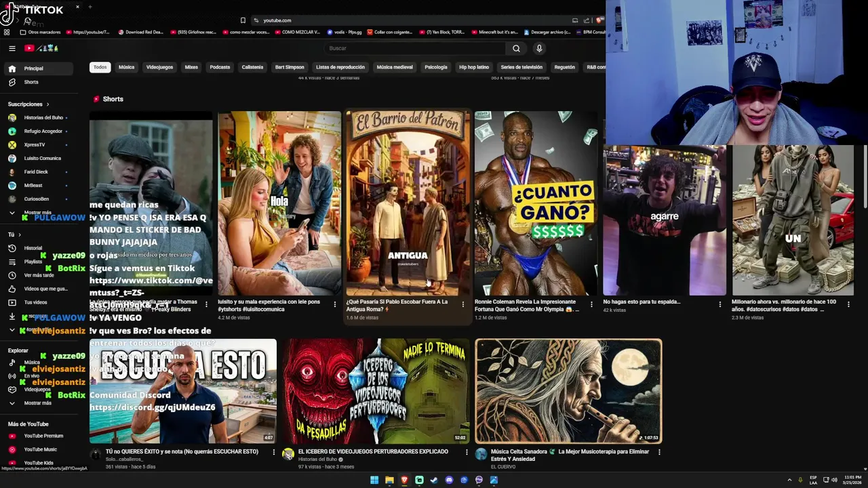Open the Luisito Comunica subscription

[x=39, y=159]
